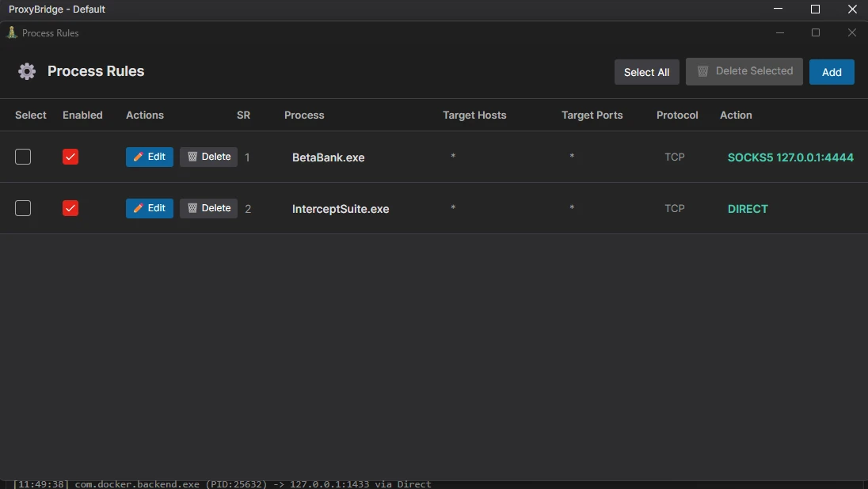
Task: Click the SOCKS5 127.0.0.1:4444 action text
Action: coord(790,157)
